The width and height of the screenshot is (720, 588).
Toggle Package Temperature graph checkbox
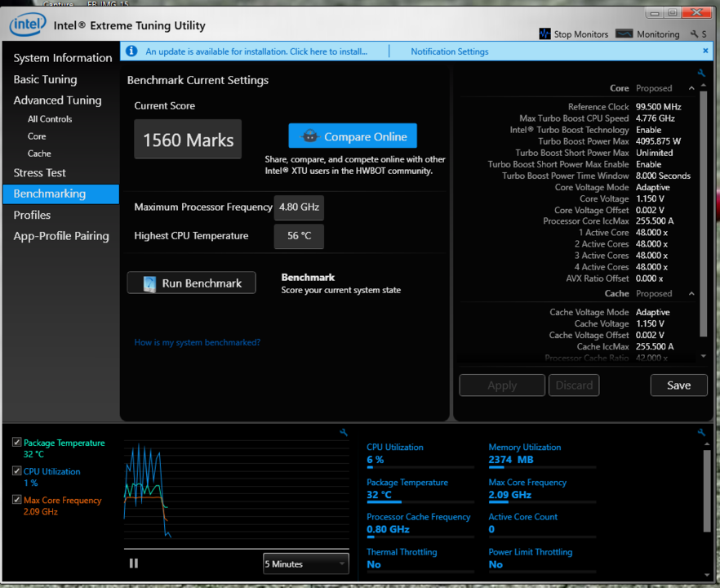[16, 443]
